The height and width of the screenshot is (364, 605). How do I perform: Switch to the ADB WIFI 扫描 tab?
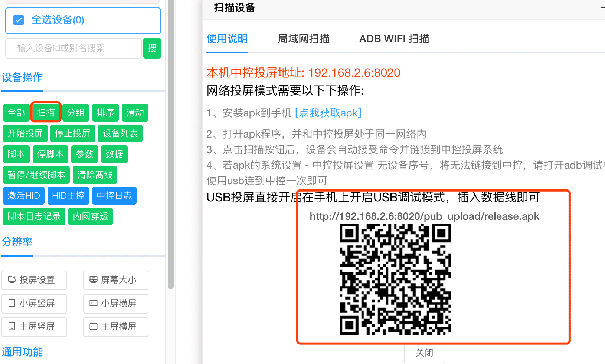394,39
